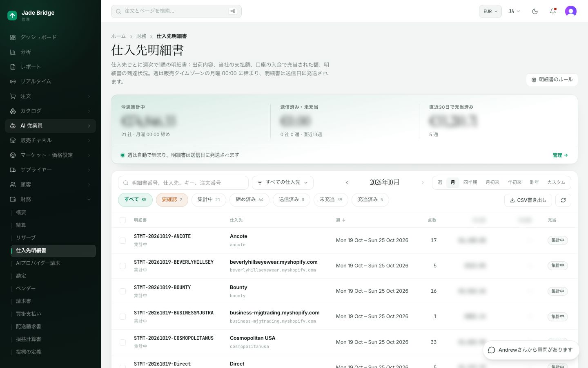Open the ダッシュボード sidebar icon
Viewport: 588px width, 368px height.
point(13,37)
